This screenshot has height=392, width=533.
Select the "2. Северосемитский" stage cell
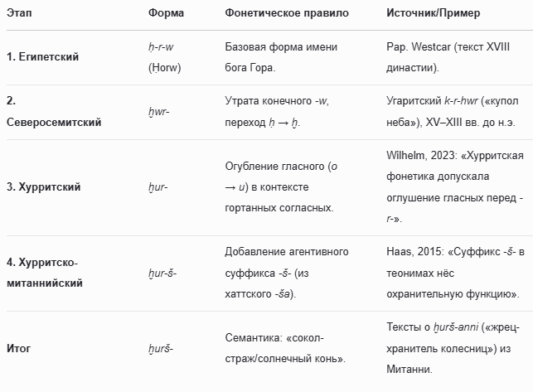[x=54, y=114]
